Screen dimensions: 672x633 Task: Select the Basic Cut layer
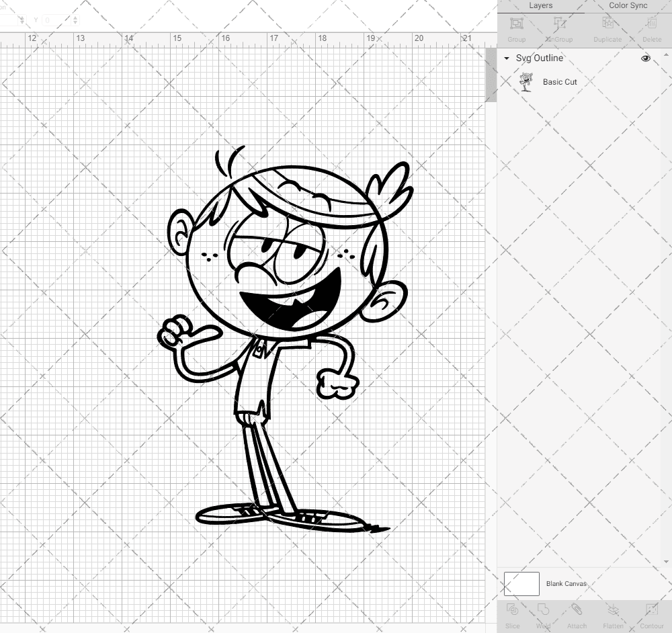pyautogui.click(x=560, y=81)
